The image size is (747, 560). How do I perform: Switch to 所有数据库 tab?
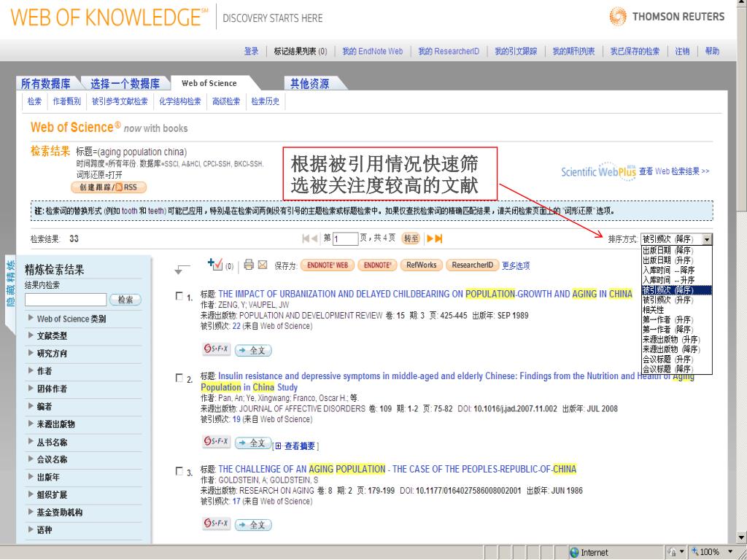click(46, 84)
